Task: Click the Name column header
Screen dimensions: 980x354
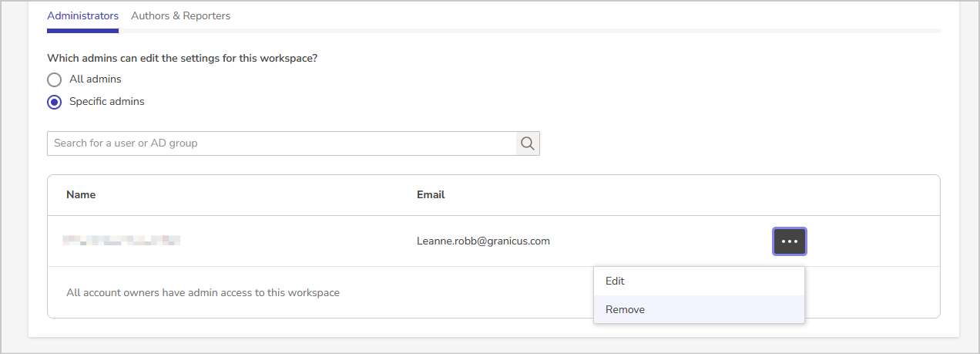Action: click(x=81, y=194)
